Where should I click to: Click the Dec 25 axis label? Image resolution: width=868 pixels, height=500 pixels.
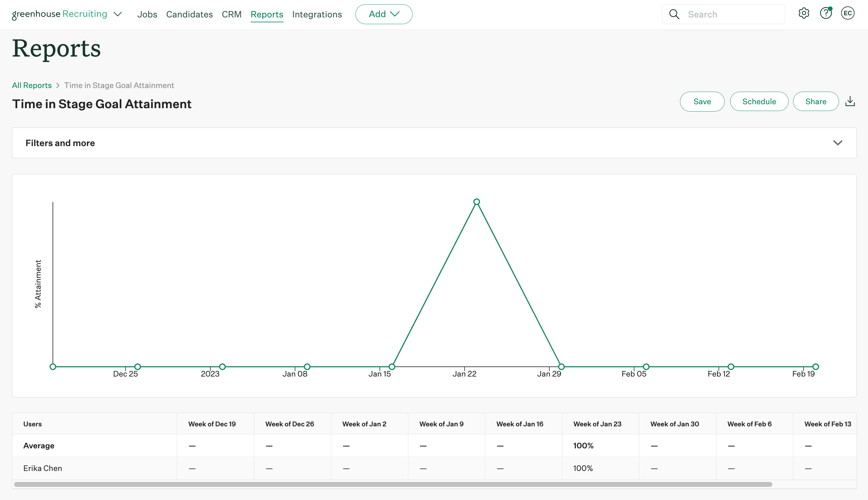click(x=125, y=374)
